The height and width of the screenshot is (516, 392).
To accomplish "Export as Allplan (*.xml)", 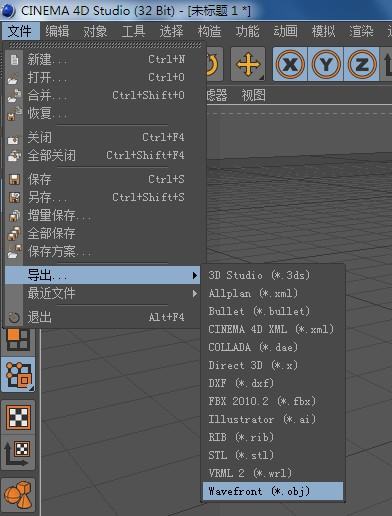I will (x=273, y=293).
